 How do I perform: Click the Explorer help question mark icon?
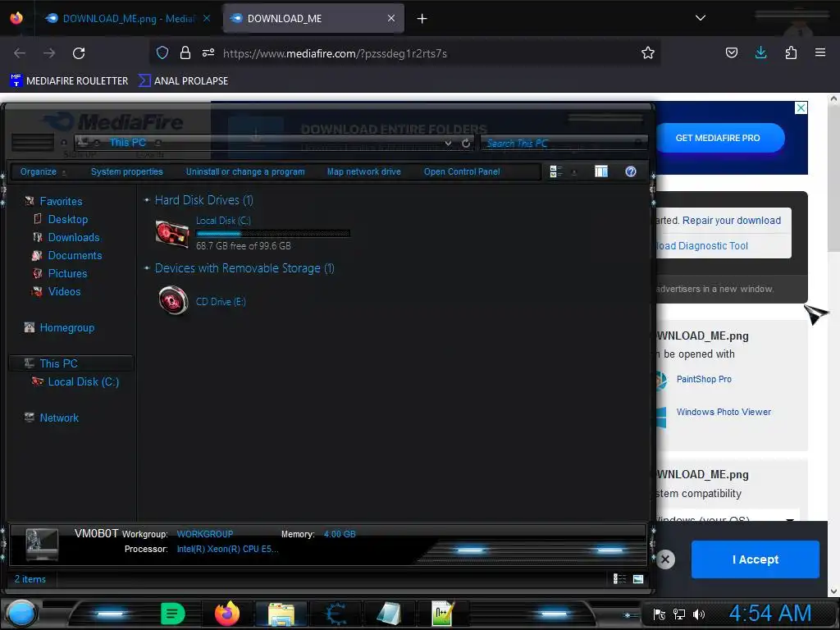click(631, 171)
